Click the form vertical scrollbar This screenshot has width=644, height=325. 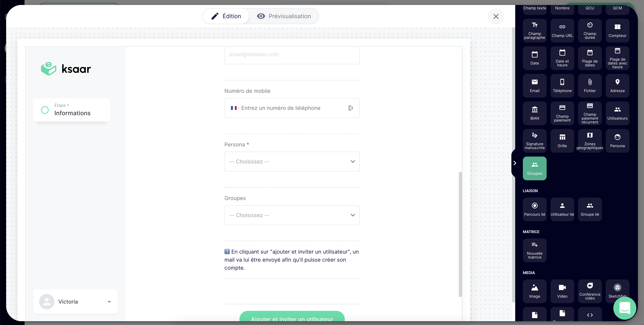[460, 234]
